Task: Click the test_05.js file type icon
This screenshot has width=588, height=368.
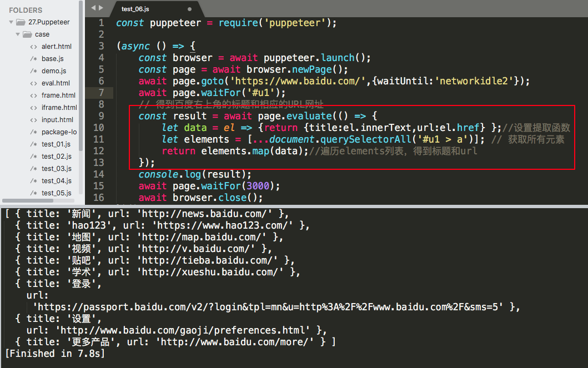Action: coord(34,193)
